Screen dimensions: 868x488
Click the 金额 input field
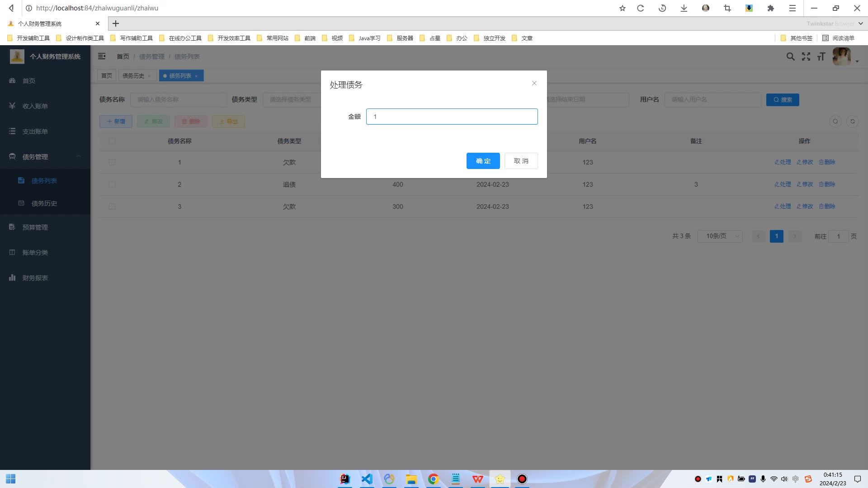coord(452,117)
